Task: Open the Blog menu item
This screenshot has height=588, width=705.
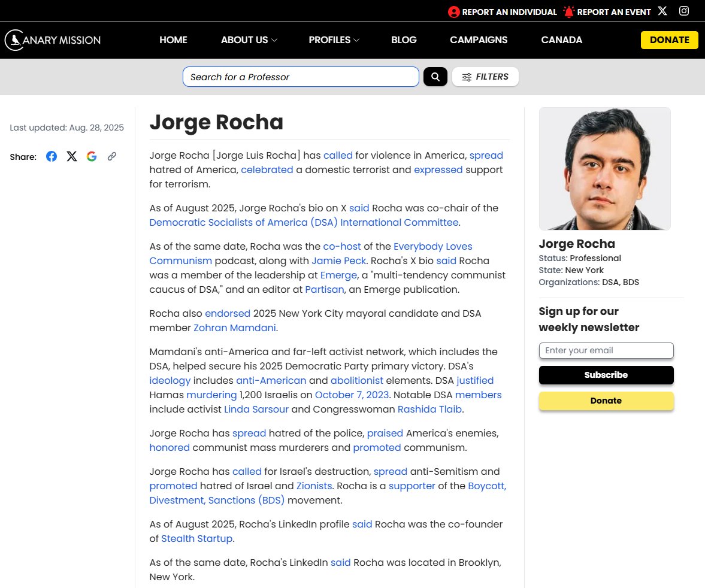Action: click(404, 40)
